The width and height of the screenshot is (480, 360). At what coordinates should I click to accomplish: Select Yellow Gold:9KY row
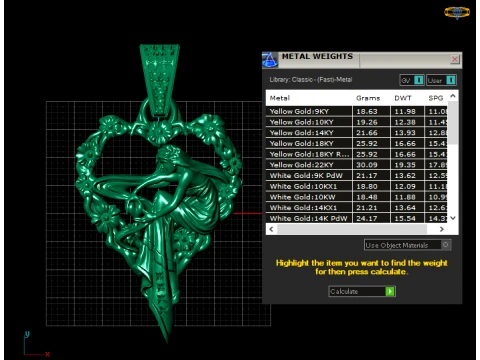tap(357, 111)
